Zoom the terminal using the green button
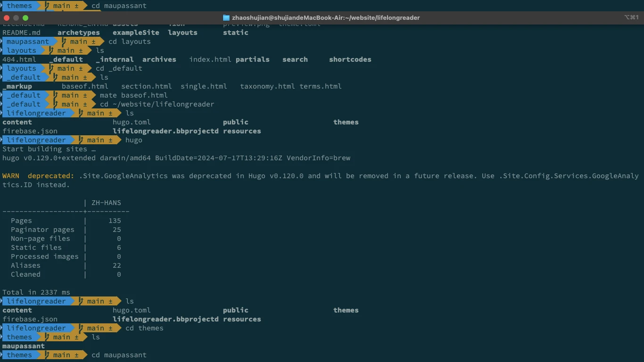 [25, 18]
